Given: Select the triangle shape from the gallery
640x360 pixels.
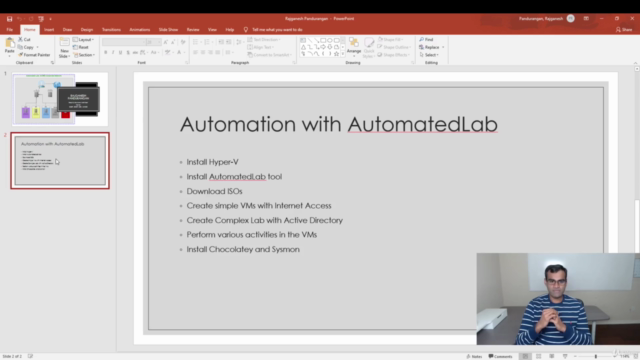Looking at the screenshot, I should [x=303, y=47].
